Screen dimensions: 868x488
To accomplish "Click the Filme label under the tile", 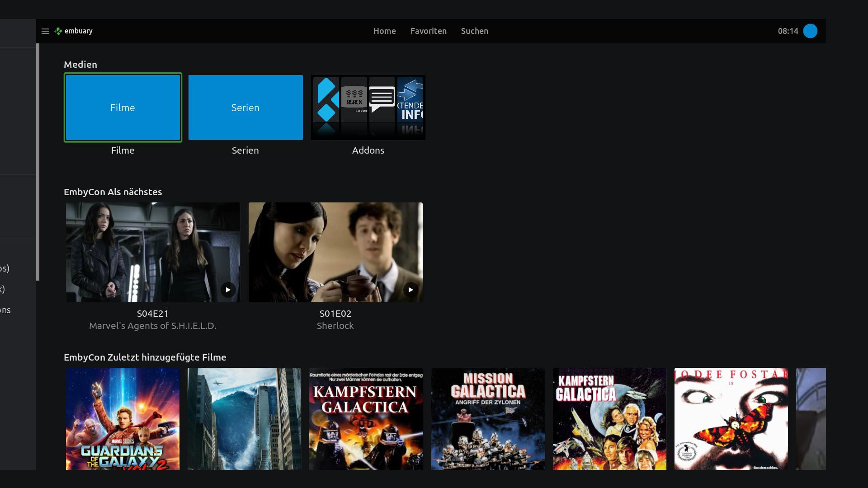I will [123, 150].
